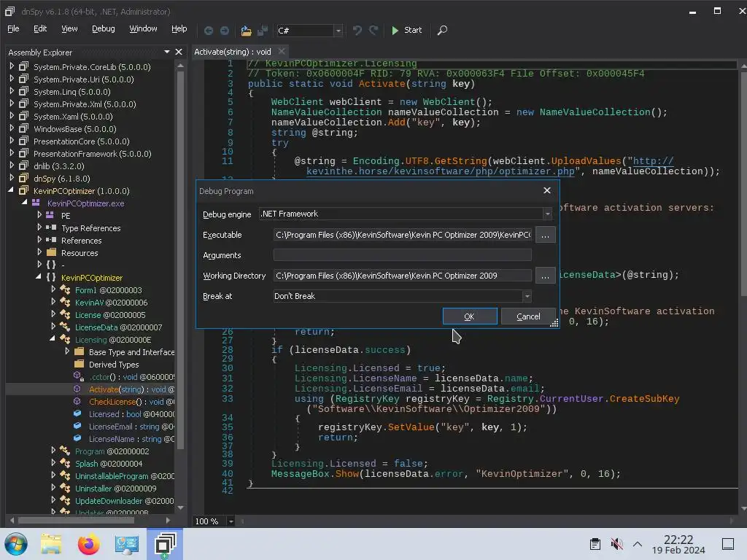Expand System.Private.CoreLib assembly node
Viewport: 747px width, 560px height.
click(12, 66)
